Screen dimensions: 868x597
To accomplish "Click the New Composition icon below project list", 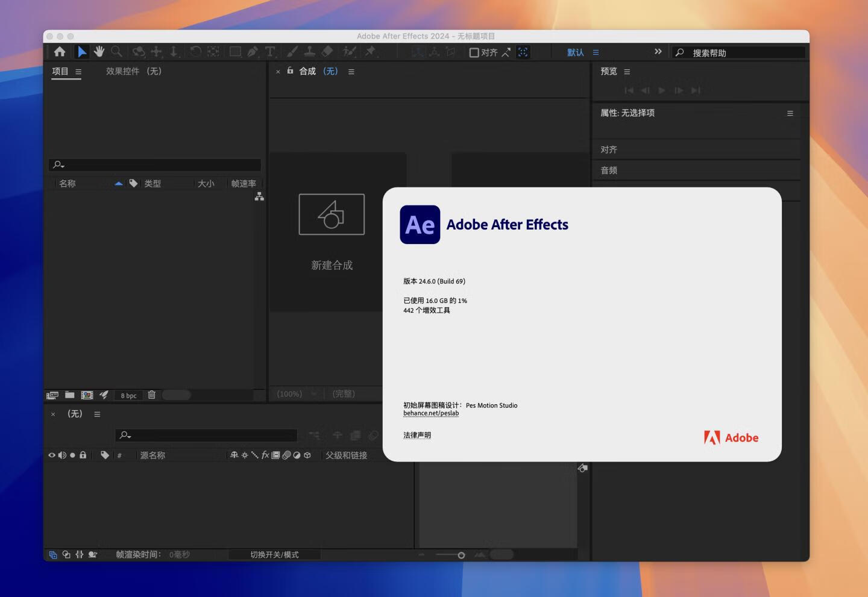I will pos(87,395).
